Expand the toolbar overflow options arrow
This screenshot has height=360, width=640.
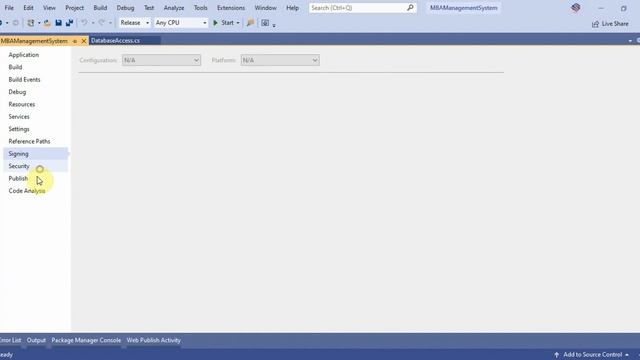tap(274, 25)
